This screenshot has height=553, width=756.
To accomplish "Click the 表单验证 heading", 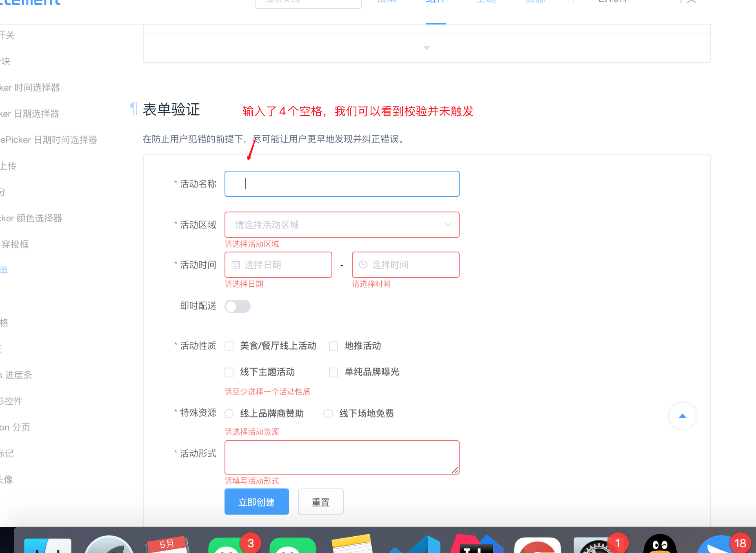I will pos(171,109).
